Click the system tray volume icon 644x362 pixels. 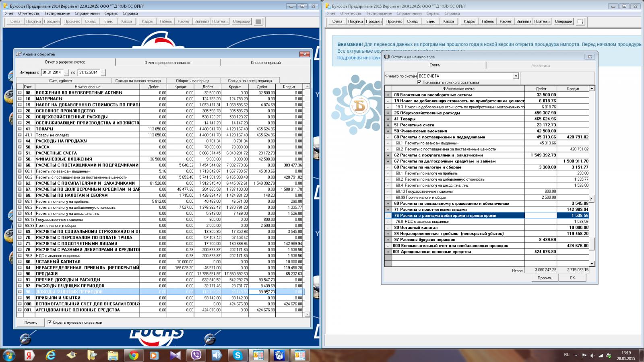click(x=592, y=356)
